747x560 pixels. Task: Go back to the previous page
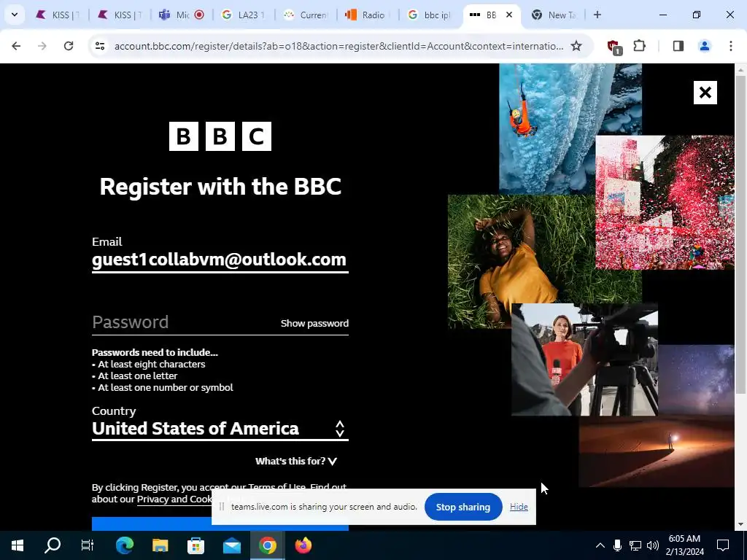coord(16,46)
